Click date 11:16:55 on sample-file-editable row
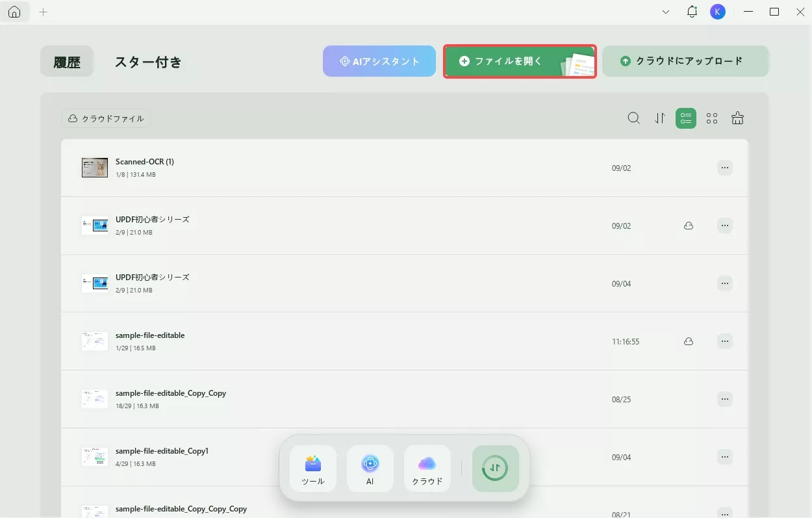Viewport: 812px width, 518px height. pos(626,341)
